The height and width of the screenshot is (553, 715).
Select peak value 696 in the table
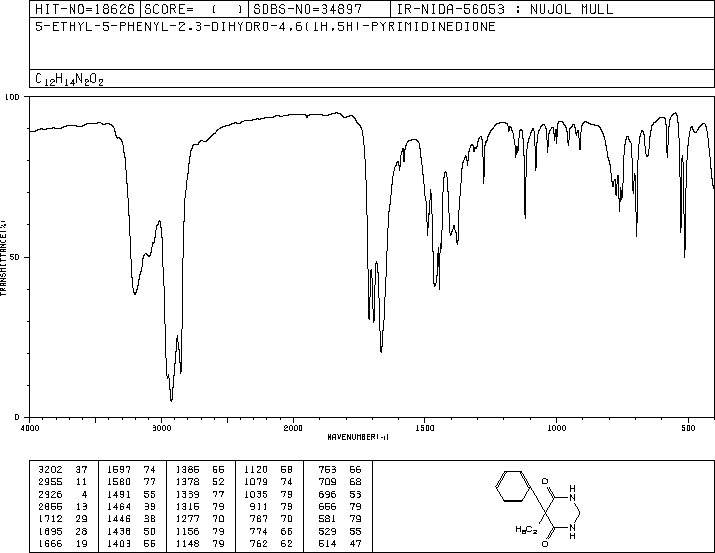coord(327,494)
